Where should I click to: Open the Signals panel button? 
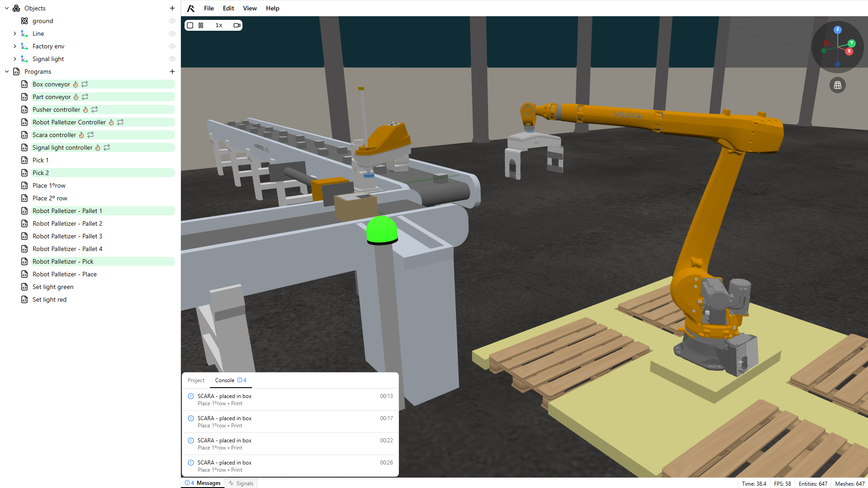click(x=241, y=483)
